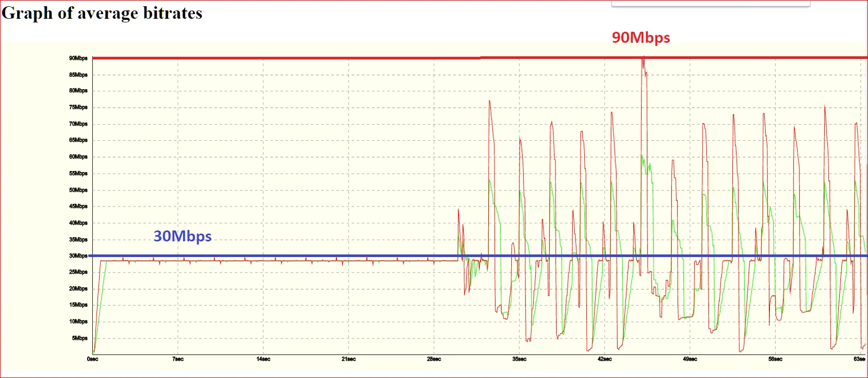Screen dimensions: 868x378
Task: Click the 42sec x-axis tick label
Action: pyautogui.click(x=605, y=359)
